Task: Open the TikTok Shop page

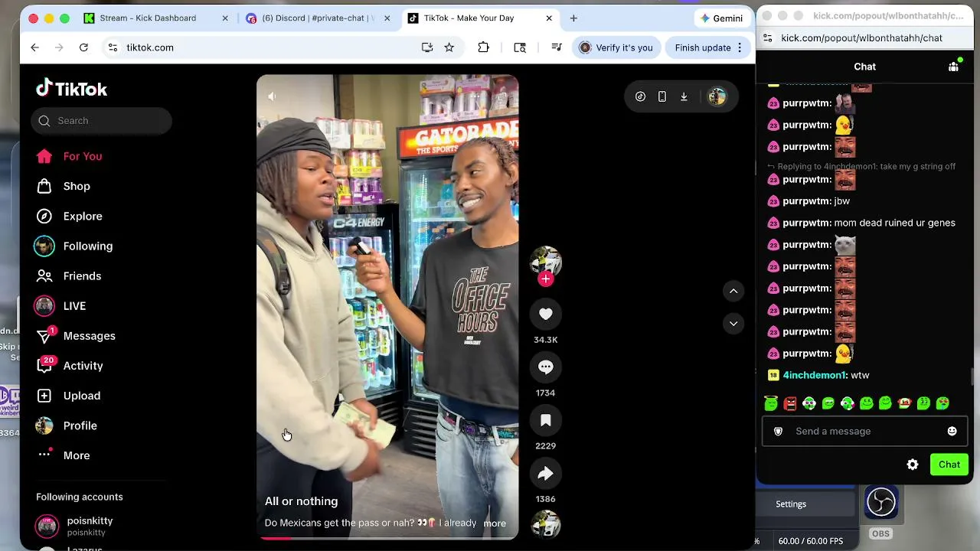Action: click(x=64, y=186)
